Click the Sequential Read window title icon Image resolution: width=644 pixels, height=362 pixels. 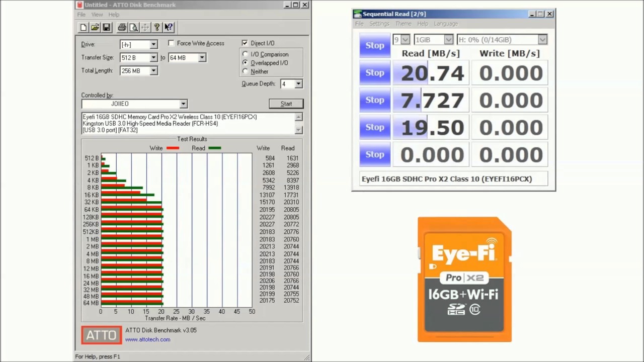pyautogui.click(x=357, y=14)
